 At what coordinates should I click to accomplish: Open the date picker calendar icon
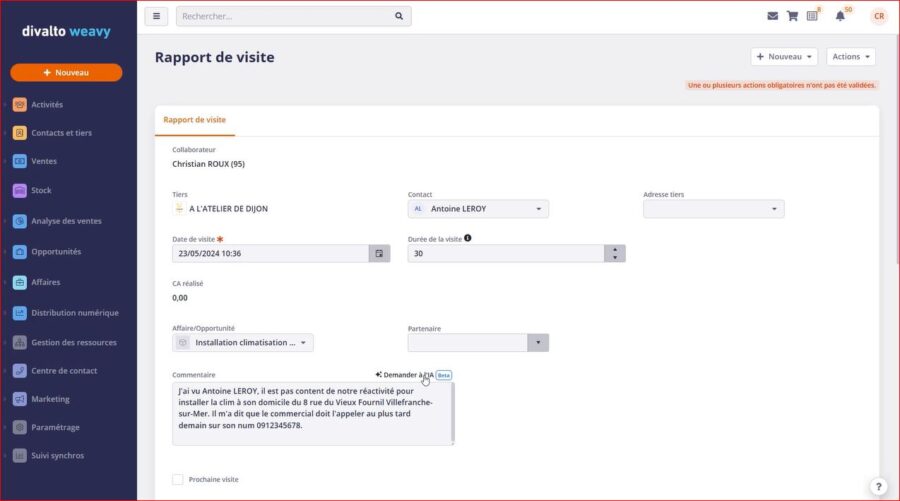(x=379, y=253)
